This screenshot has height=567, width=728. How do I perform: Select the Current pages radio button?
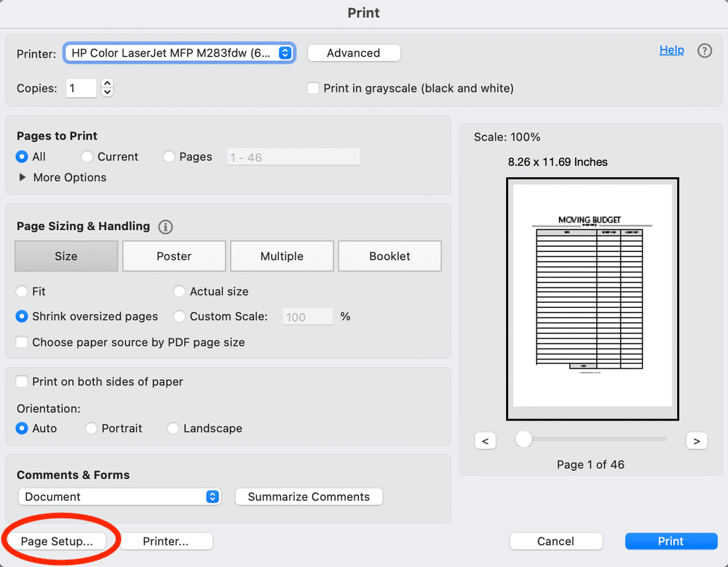pyautogui.click(x=87, y=156)
